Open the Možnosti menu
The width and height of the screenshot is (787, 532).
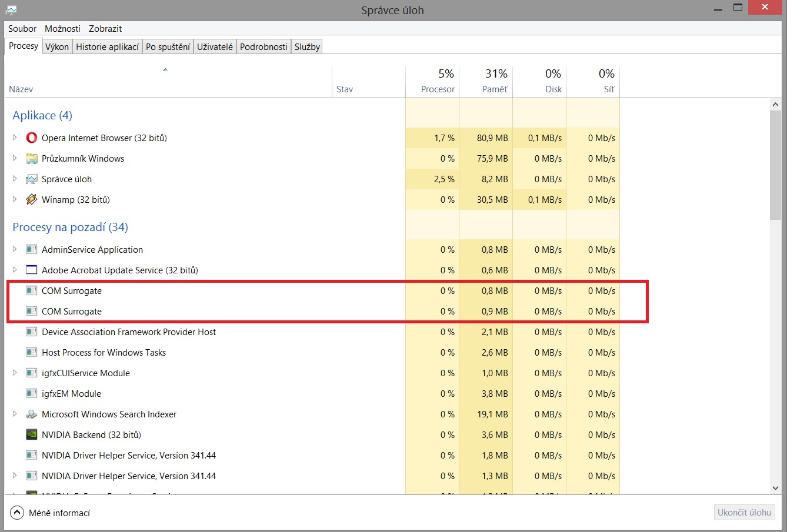tap(62, 28)
